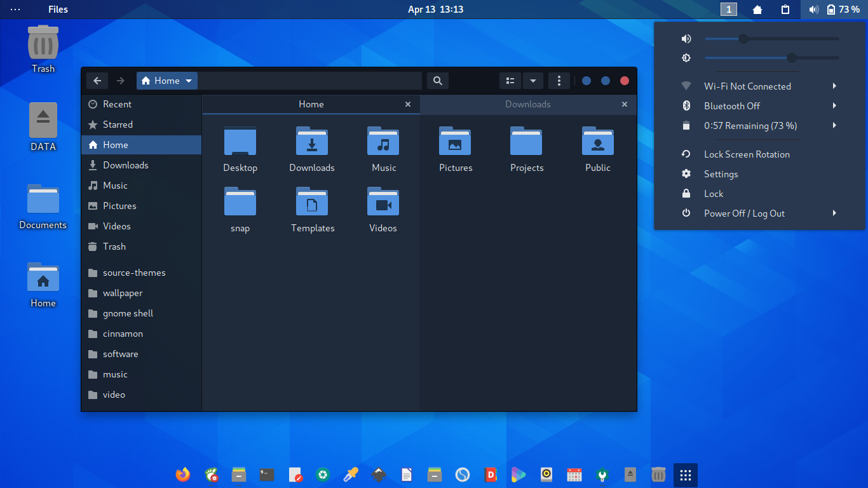Image resolution: width=868 pixels, height=488 pixels.
Task: Open gnome shell bookmark in sidebar
Action: click(141, 313)
